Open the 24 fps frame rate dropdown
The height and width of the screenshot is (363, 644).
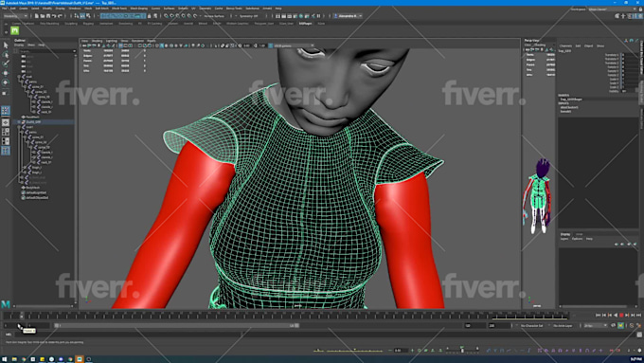(x=595, y=326)
